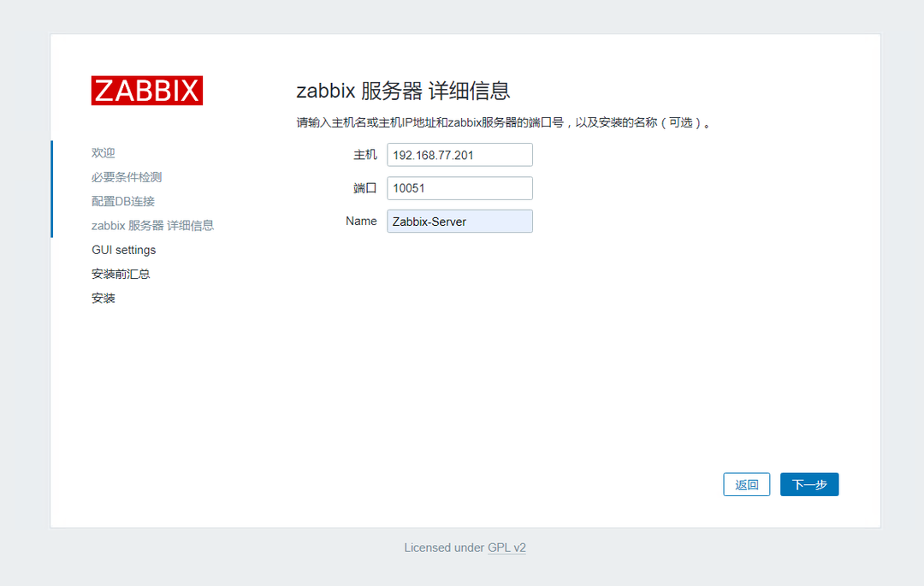Screen dimensions: 924x586
Task: Select the 安装 step in sidebar
Action: pos(104,298)
